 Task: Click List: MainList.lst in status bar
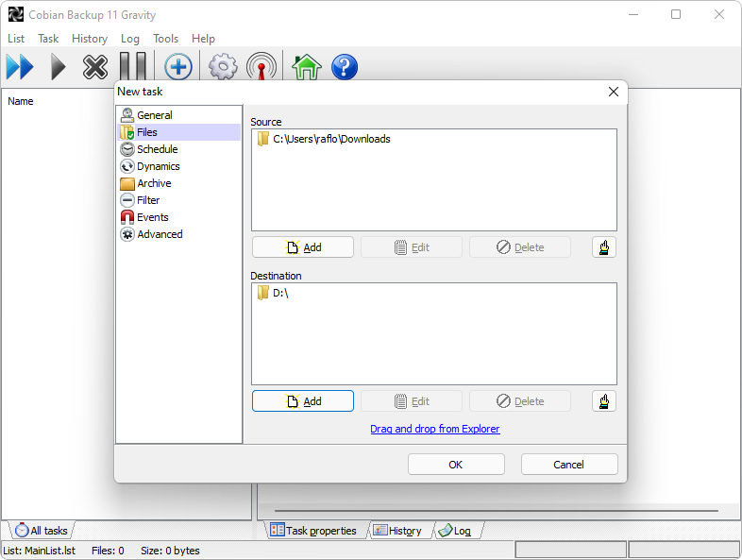[39, 551]
